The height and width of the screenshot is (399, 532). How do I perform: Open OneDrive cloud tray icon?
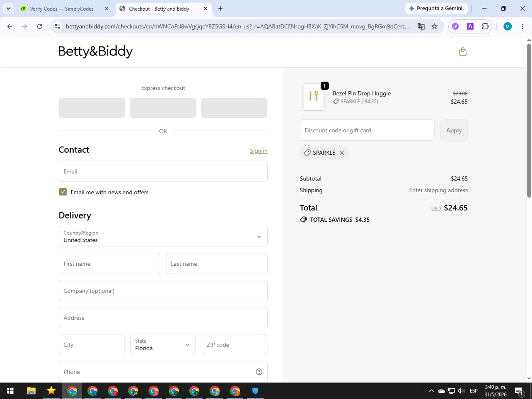[442, 391]
